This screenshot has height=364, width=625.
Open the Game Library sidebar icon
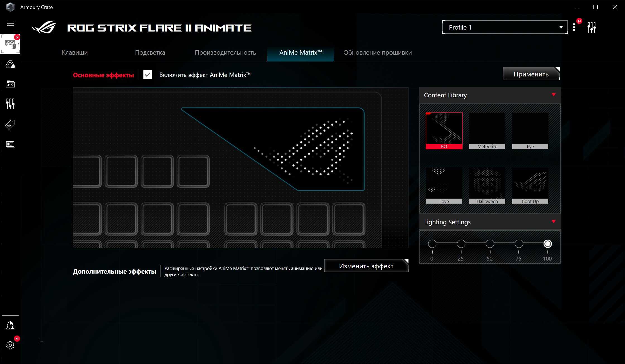click(x=10, y=84)
